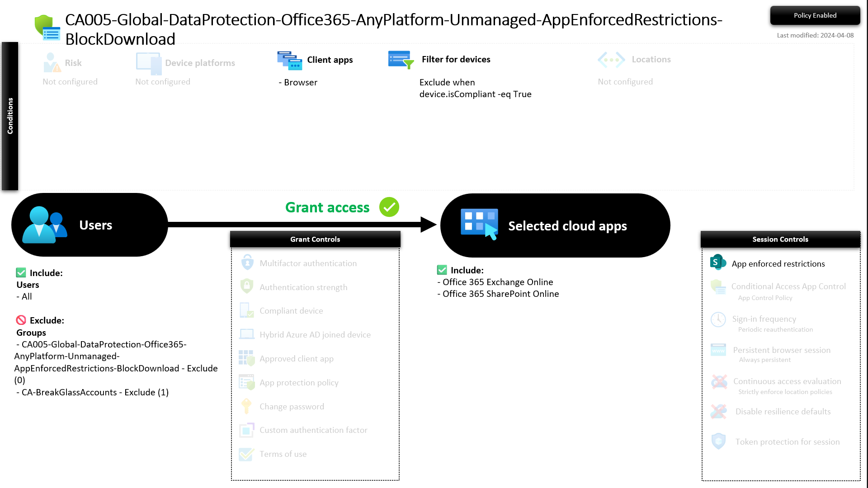
Task: Click the Grant Controls header bar
Action: (315, 239)
